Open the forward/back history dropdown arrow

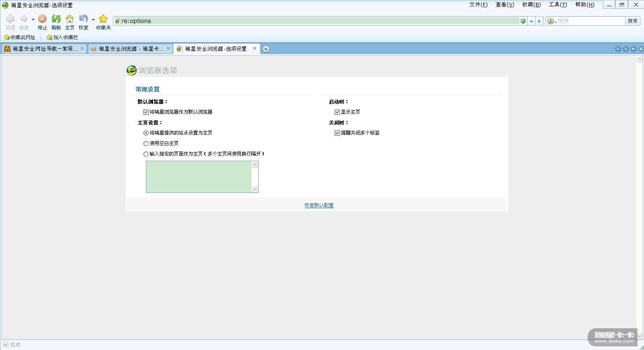[x=33, y=19]
